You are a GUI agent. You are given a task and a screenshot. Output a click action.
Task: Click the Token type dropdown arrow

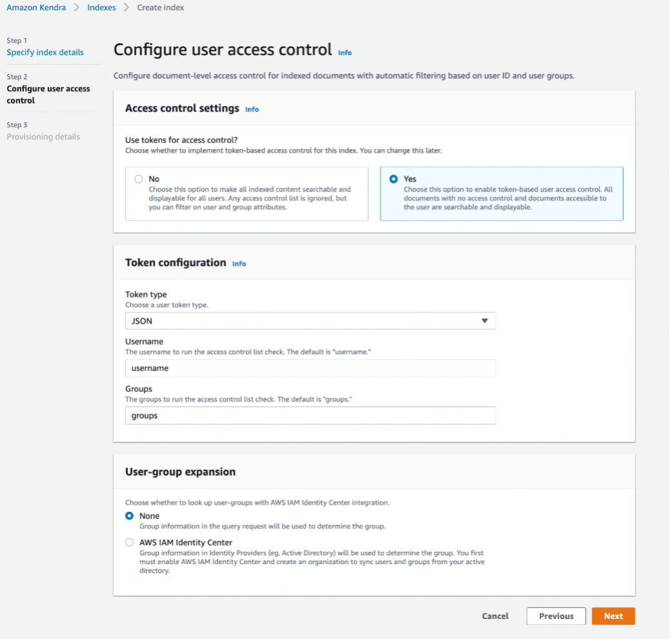[485, 321]
